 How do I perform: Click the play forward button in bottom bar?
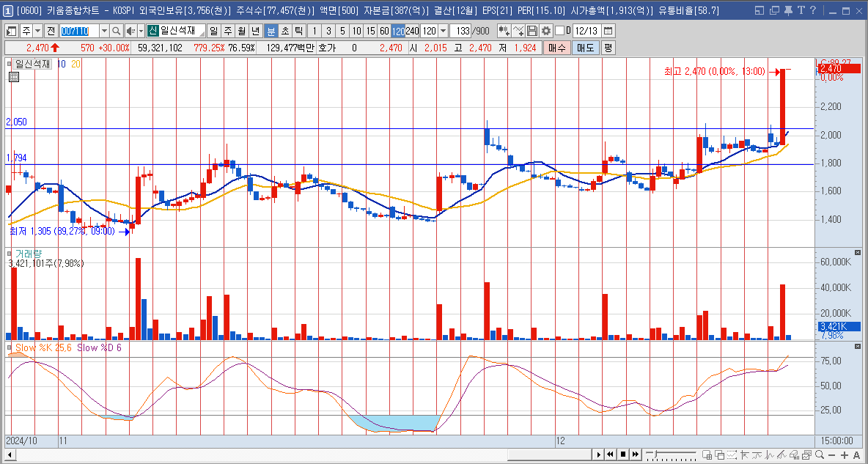click(599, 454)
